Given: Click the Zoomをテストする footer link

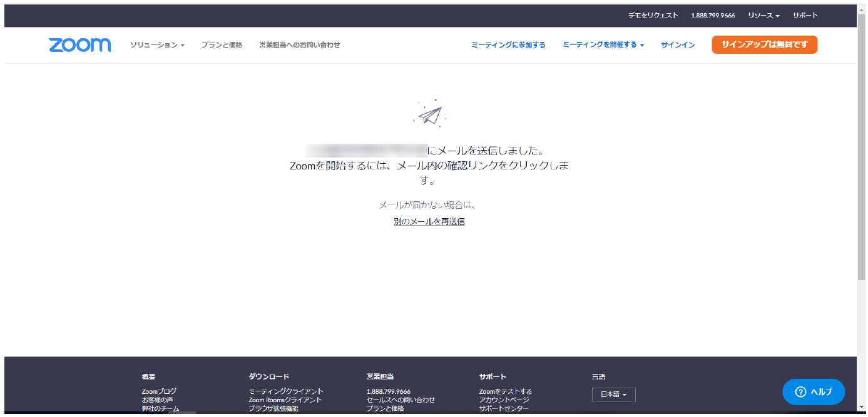Looking at the screenshot, I should coord(506,391).
